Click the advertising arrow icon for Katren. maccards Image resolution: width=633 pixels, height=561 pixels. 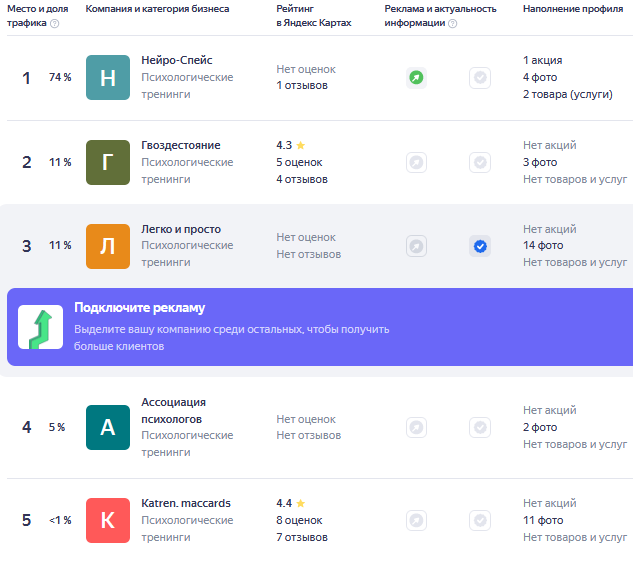[x=416, y=521]
